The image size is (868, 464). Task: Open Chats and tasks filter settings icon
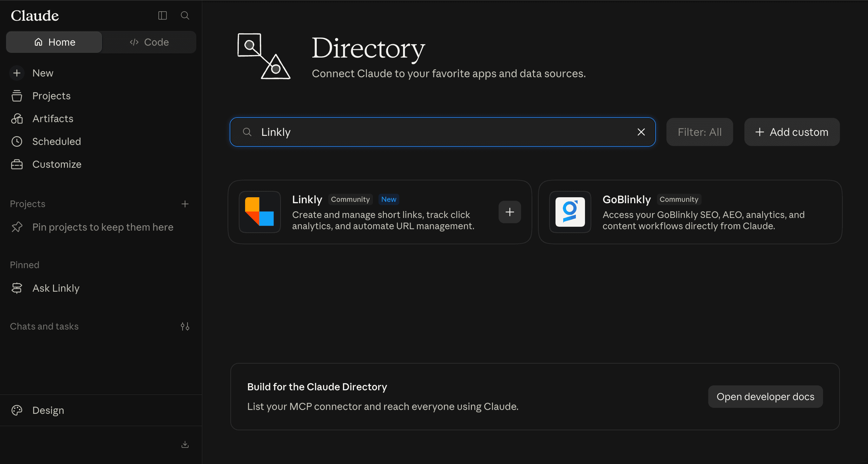pos(185,326)
